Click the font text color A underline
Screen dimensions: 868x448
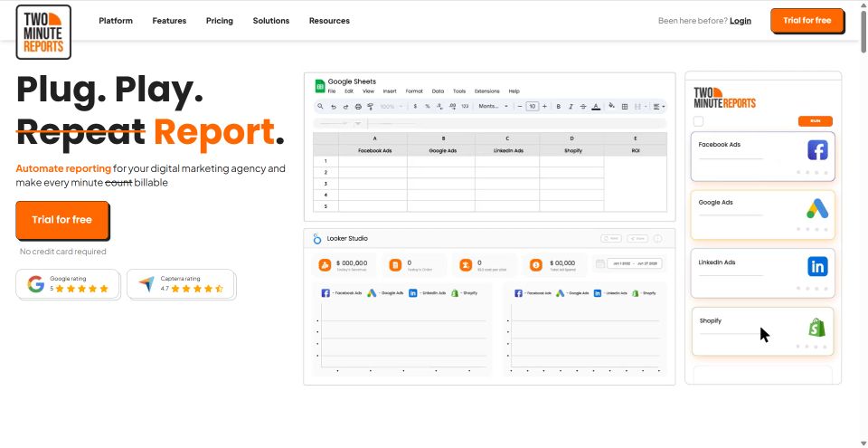596,107
